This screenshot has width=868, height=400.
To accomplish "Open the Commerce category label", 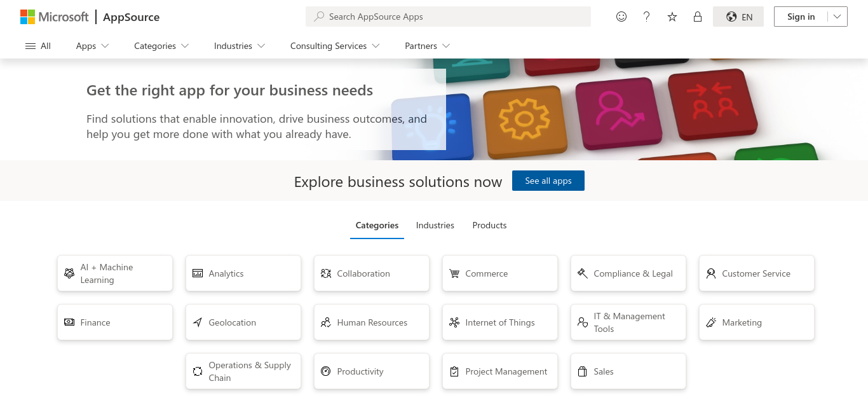I will [x=487, y=273].
